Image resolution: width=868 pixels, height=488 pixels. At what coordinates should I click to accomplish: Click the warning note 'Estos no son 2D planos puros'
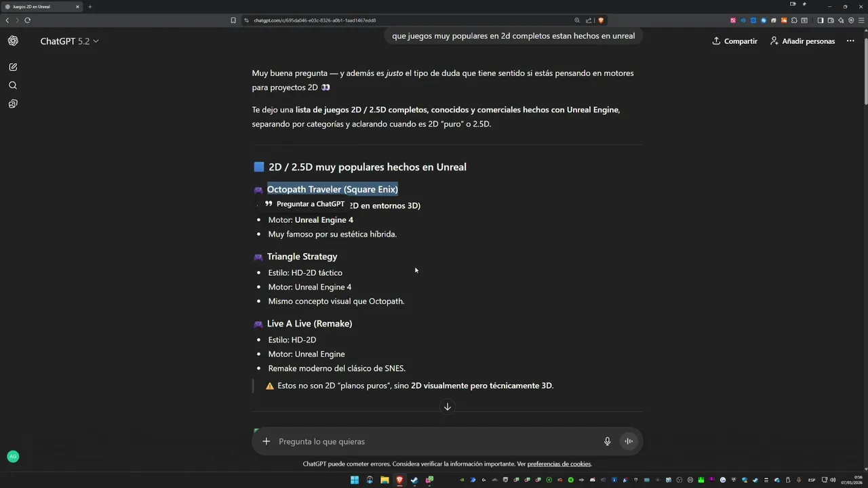coord(410,386)
